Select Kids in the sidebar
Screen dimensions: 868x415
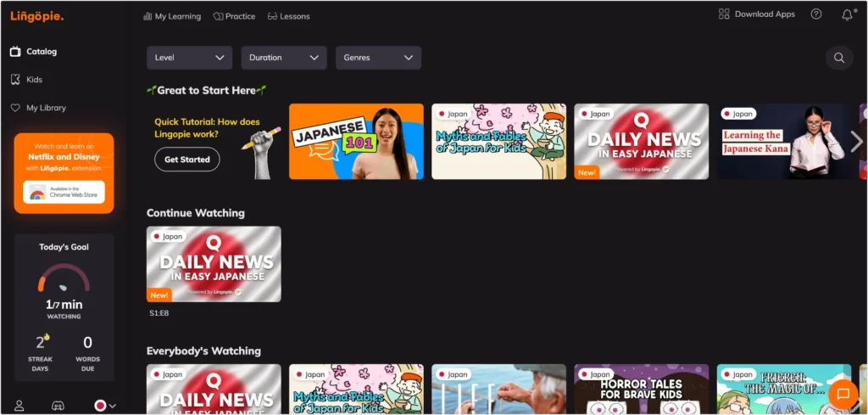point(26,80)
